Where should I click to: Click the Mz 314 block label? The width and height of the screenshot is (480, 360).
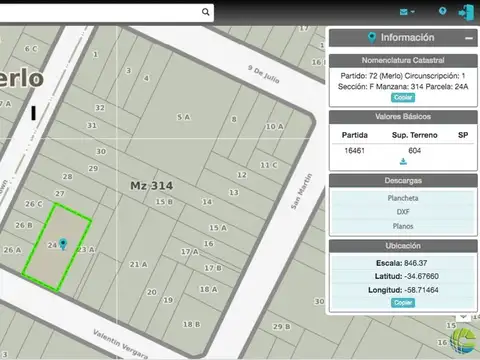coord(152,186)
